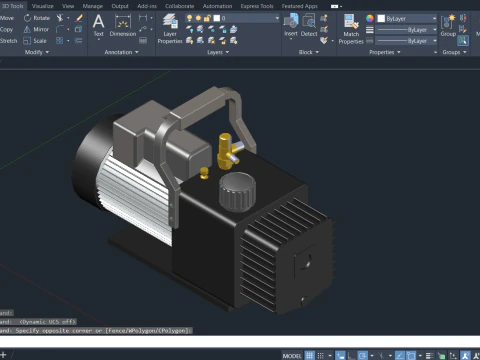The height and width of the screenshot is (360, 480).
Task: Open the Dimension tool
Action: pos(123,25)
